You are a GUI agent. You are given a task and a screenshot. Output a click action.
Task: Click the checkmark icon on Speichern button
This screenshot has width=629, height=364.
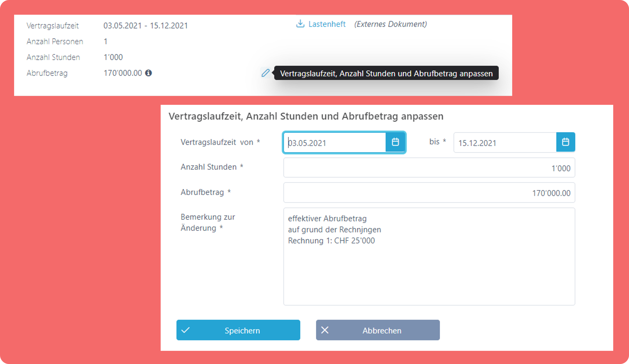[x=185, y=330]
